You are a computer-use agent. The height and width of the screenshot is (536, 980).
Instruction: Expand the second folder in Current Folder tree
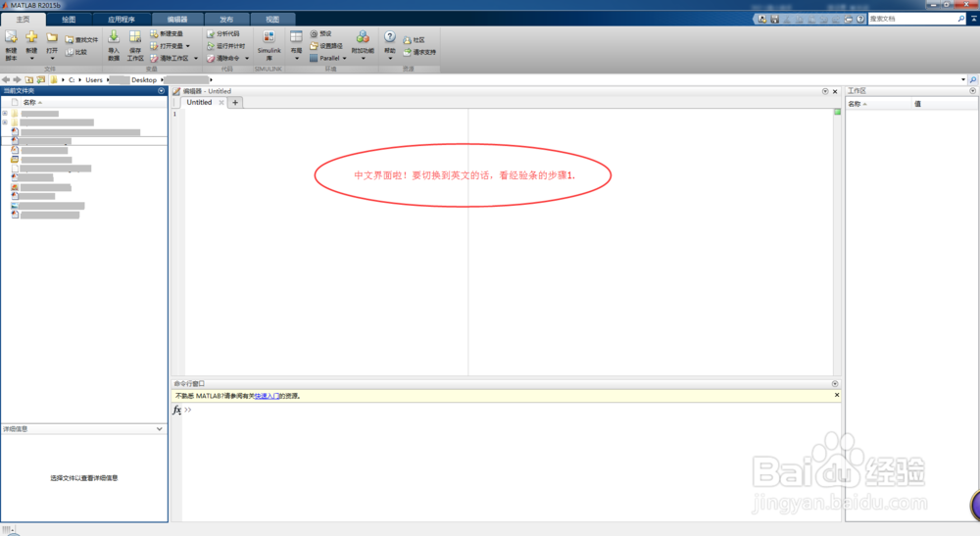pos(5,122)
